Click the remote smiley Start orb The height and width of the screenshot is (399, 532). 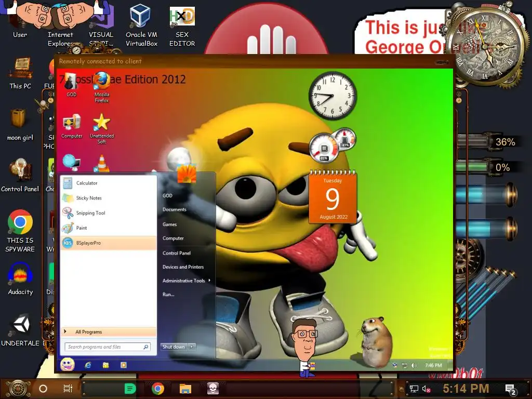(68, 365)
